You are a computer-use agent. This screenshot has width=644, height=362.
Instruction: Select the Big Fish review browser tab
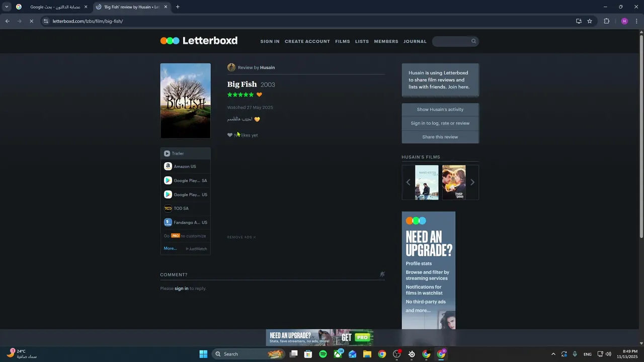(x=132, y=7)
